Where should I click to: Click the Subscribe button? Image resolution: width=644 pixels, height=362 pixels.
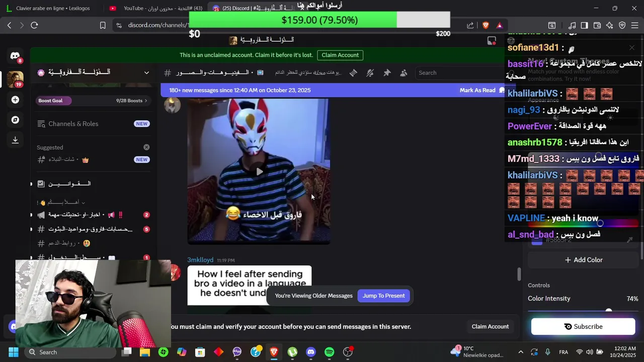[x=583, y=326]
